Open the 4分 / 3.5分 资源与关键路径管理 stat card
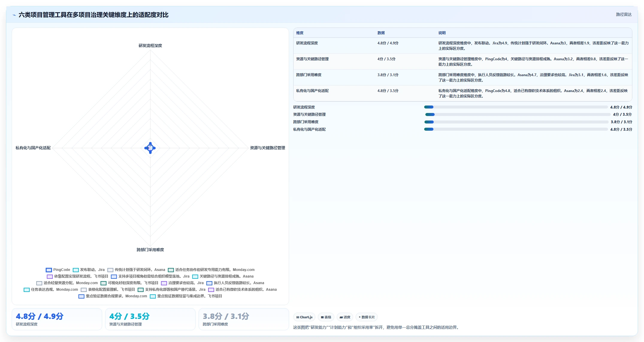Image resolution: width=644 pixels, height=342 pixels. (150, 319)
